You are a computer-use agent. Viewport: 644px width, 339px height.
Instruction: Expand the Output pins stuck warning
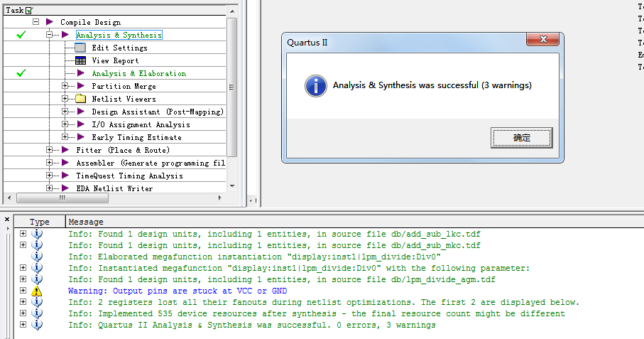[23, 291]
